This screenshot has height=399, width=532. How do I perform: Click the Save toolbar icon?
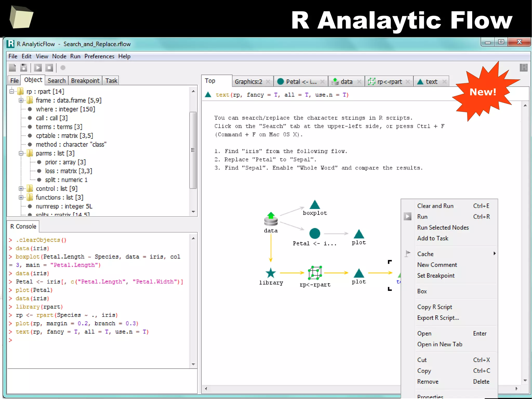pyautogui.click(x=24, y=68)
